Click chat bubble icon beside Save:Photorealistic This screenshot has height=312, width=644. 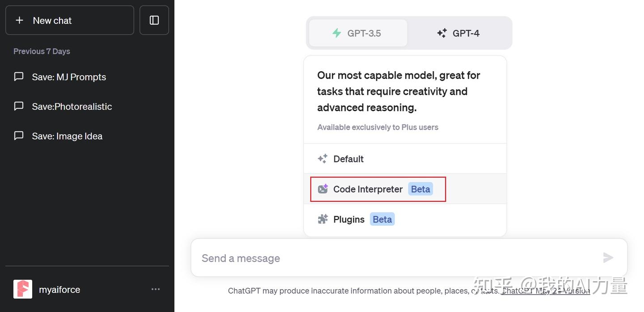tap(19, 106)
